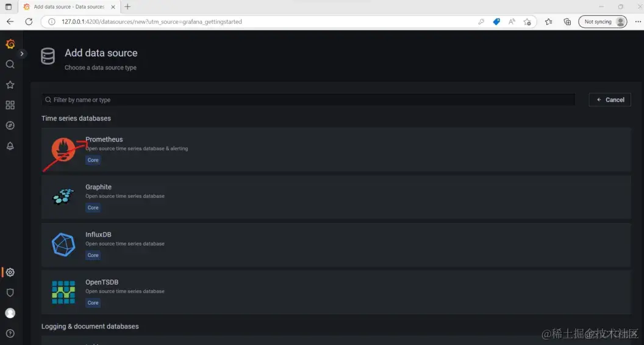Choose the Graphite data source title
The height and width of the screenshot is (345, 644).
point(98,187)
